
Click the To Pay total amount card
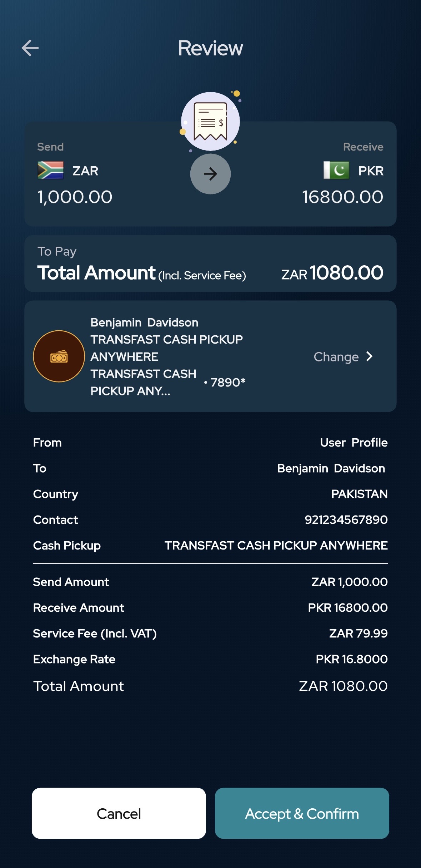tap(210, 264)
